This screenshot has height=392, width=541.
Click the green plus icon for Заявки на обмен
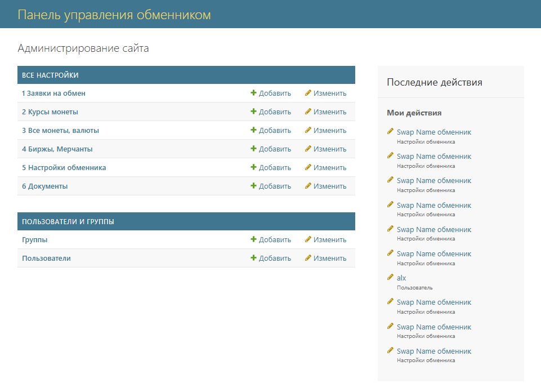click(x=253, y=93)
